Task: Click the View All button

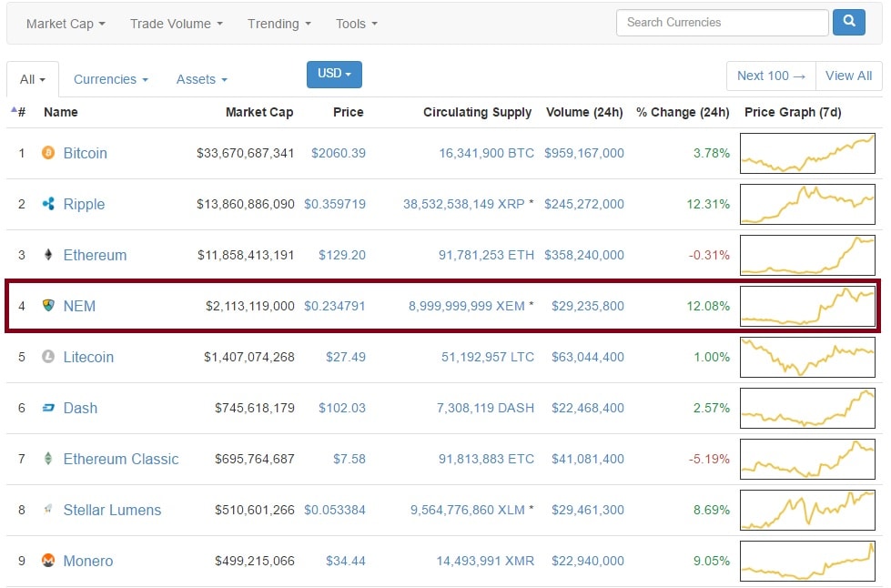Action: pyautogui.click(x=848, y=76)
